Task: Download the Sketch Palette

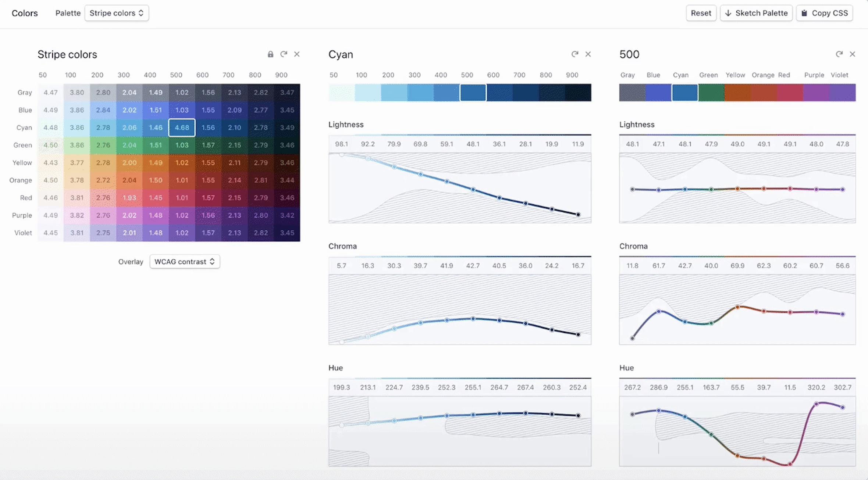Action: coord(756,13)
